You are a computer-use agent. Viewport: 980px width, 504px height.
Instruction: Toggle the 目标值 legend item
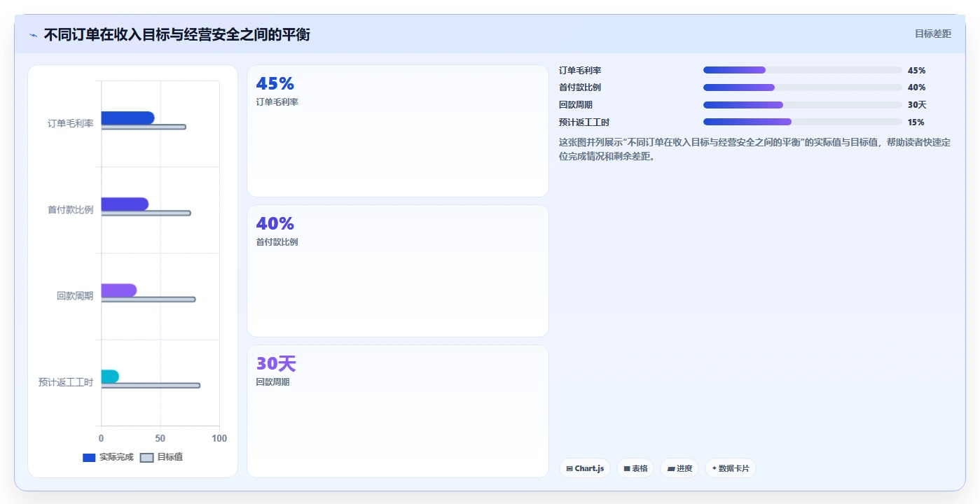(162, 457)
